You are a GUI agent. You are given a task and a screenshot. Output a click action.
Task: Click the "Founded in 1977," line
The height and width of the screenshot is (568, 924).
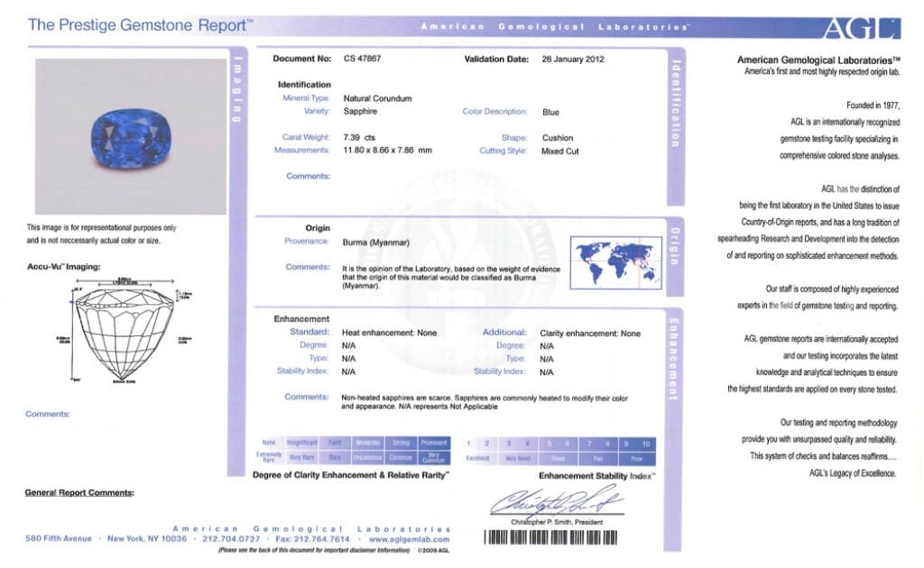pos(873,105)
